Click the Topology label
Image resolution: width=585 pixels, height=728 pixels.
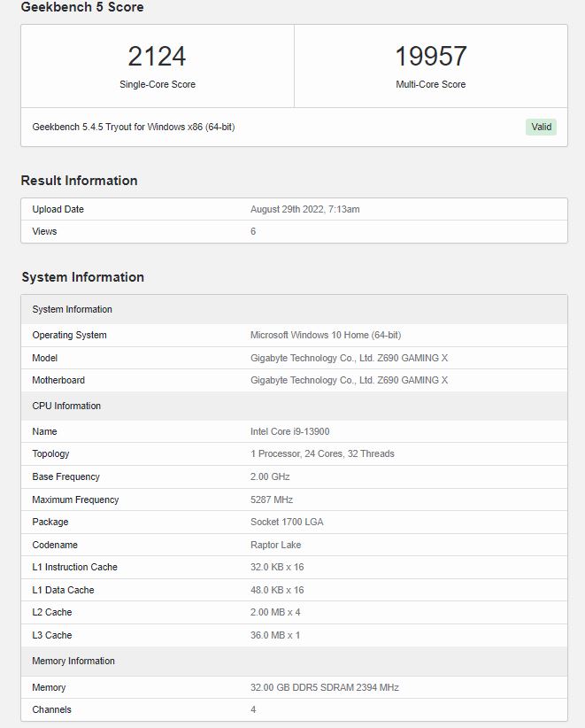coord(50,453)
